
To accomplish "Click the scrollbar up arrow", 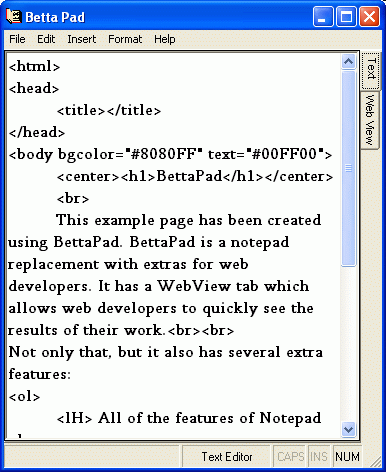I will 348,62.
